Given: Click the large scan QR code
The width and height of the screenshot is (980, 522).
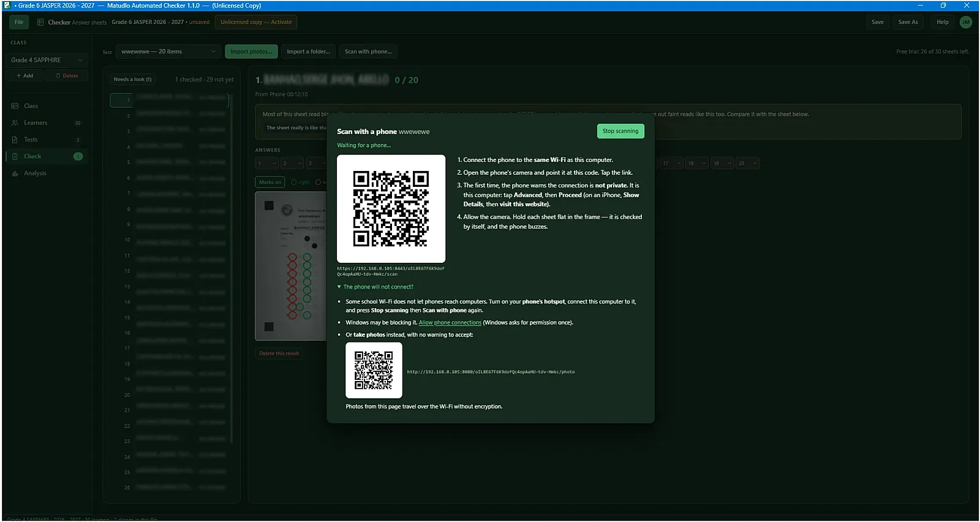Looking at the screenshot, I should tap(391, 209).
